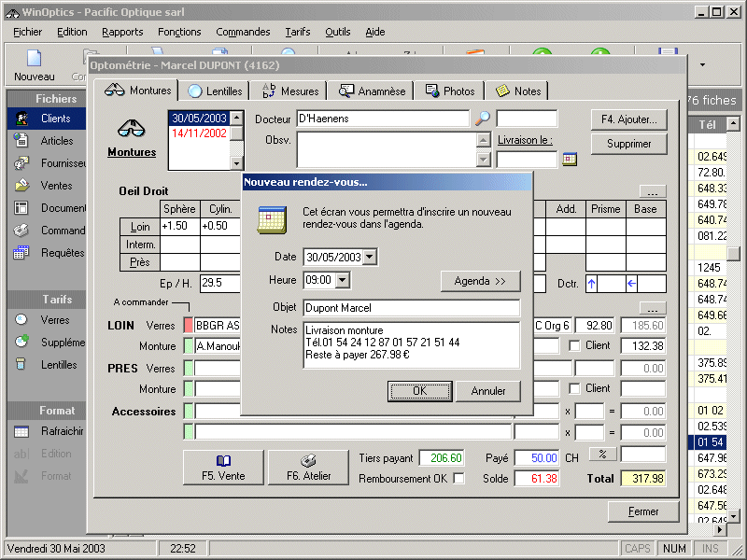Expand the Obsv. field dropdown arrow

483,160
